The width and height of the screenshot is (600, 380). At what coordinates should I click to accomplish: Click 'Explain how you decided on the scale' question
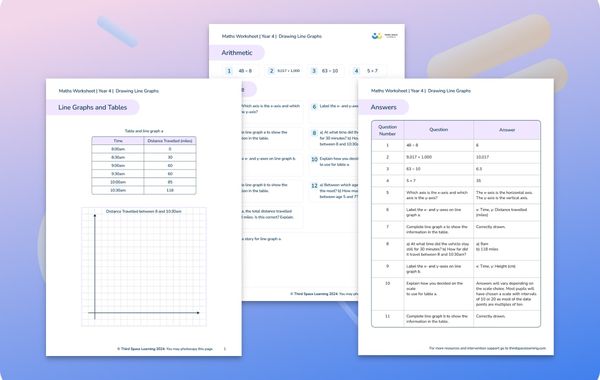pos(434,289)
